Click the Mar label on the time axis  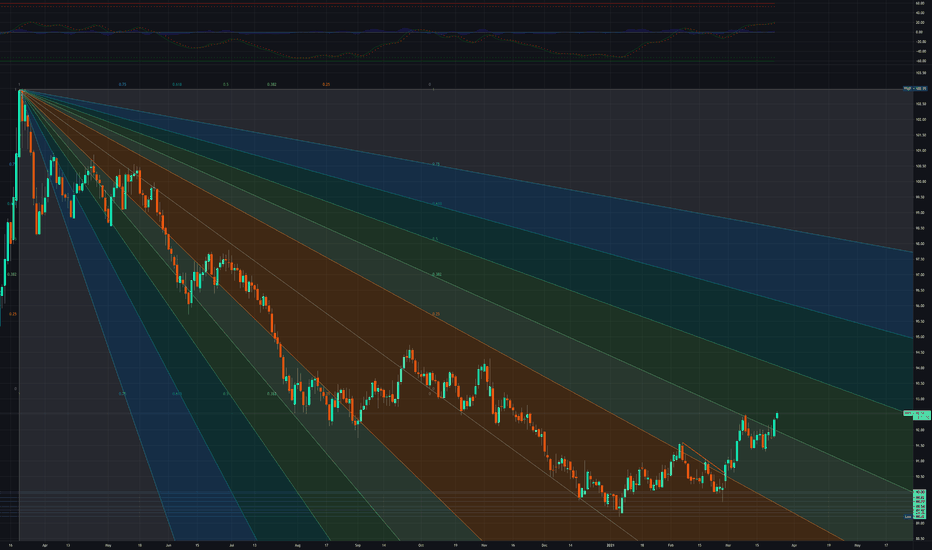(x=728, y=545)
